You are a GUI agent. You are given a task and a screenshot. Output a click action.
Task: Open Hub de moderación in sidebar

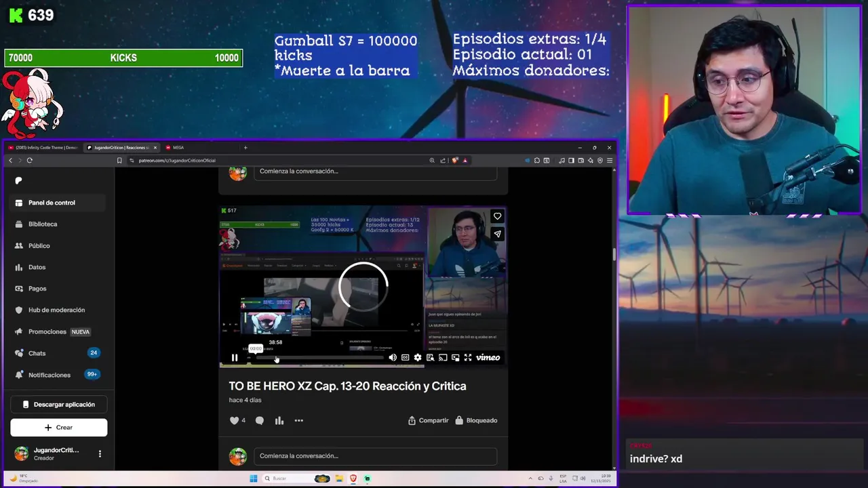58,310
